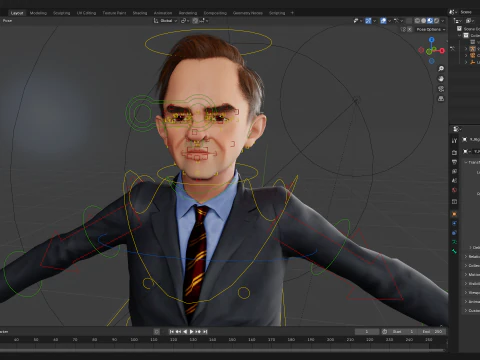Jump to the previous keyframe
This screenshot has height=360, width=480.
pyautogui.click(x=178, y=332)
